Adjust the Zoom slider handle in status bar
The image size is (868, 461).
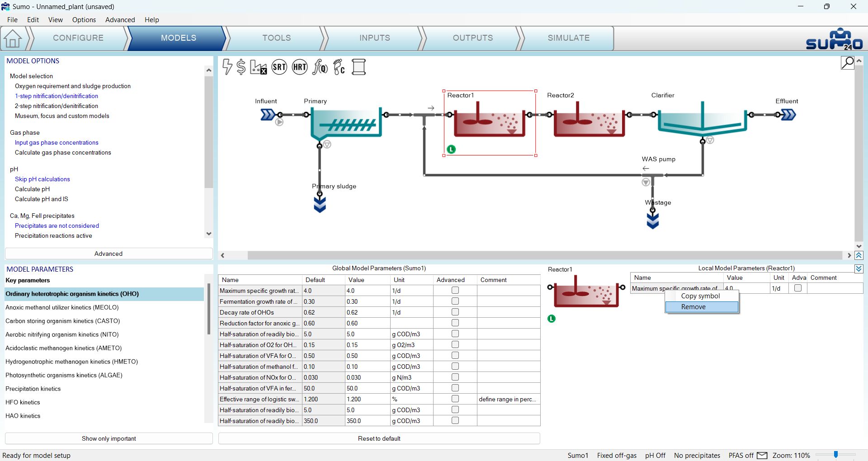pyautogui.click(x=836, y=455)
